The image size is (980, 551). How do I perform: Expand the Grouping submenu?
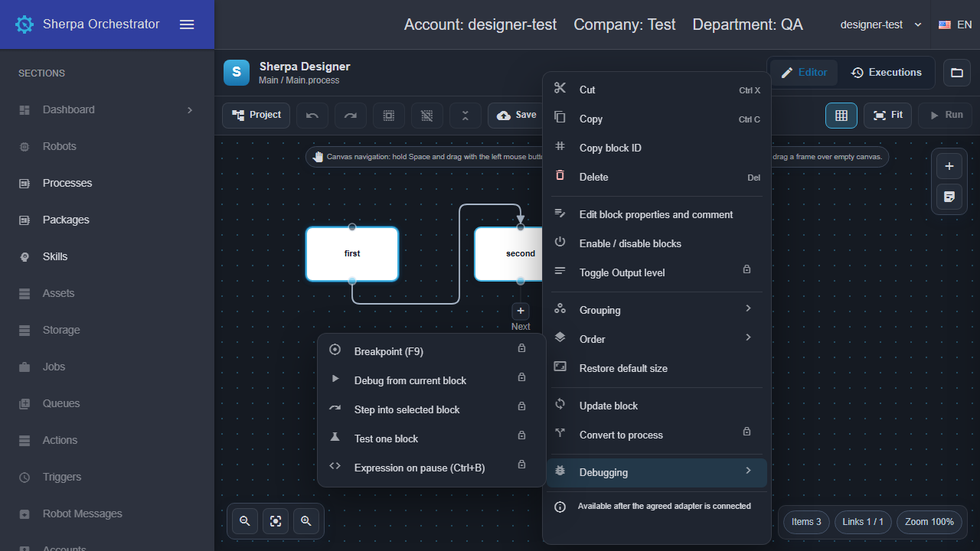point(656,310)
